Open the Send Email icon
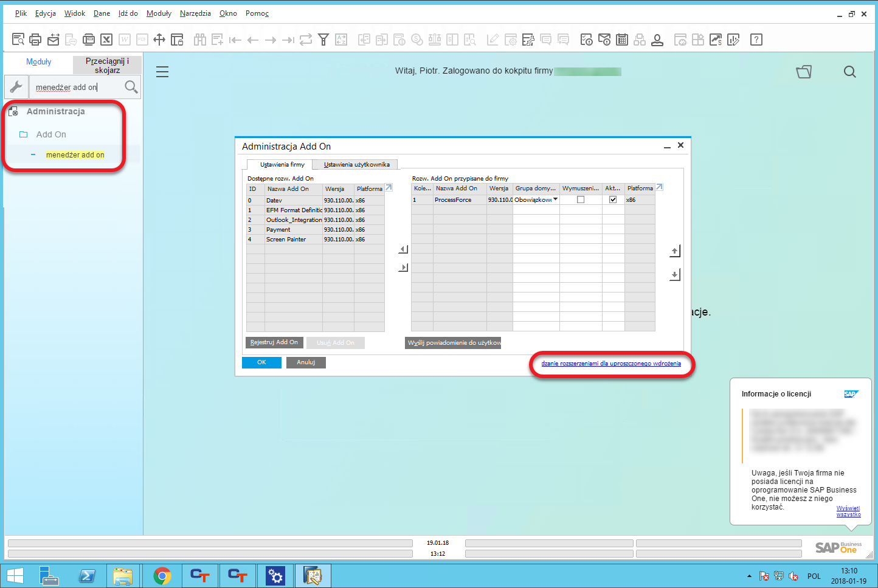878x588 pixels. 54,40
